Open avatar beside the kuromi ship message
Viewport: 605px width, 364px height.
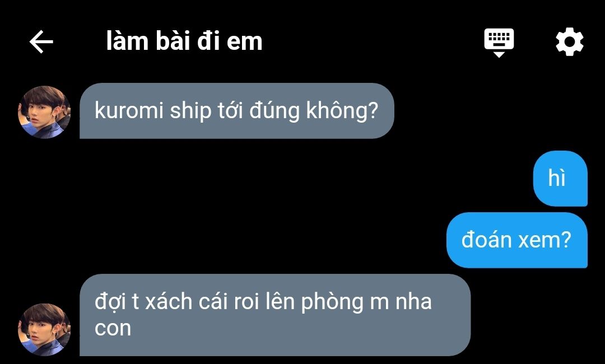44,112
